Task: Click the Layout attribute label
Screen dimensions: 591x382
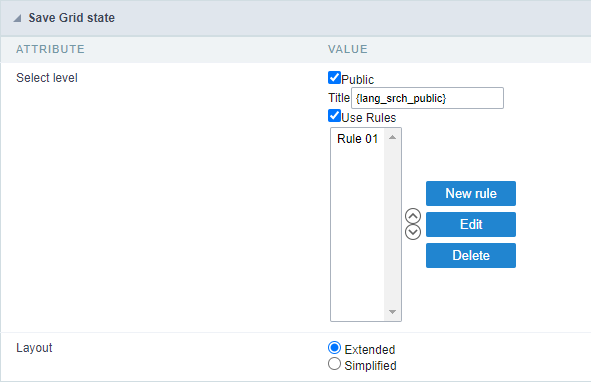Action: point(34,348)
